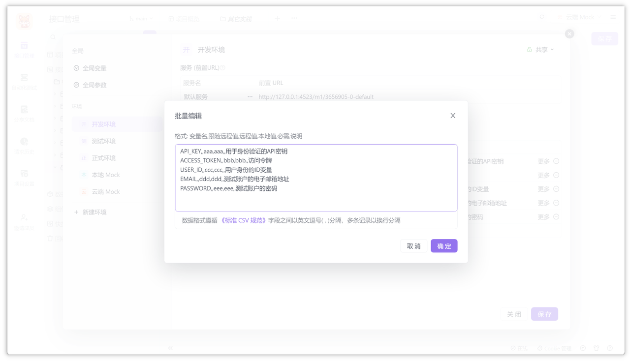Switch to the 项目概览 tab
Viewport: 630px width, 364px height.
point(184,19)
